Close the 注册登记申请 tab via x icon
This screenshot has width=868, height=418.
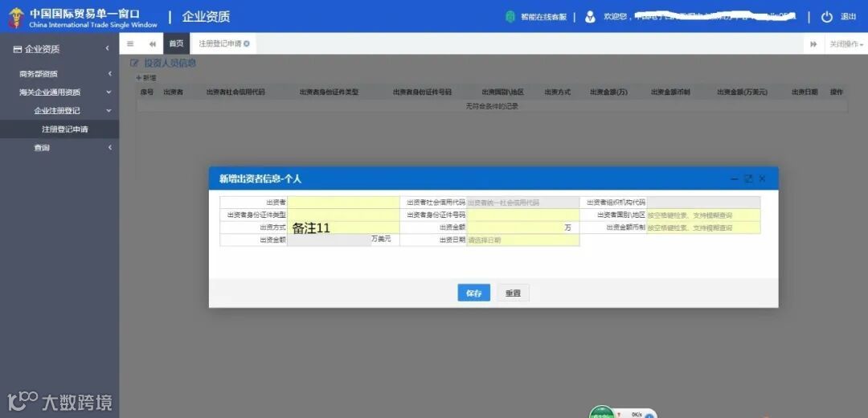[x=247, y=43]
